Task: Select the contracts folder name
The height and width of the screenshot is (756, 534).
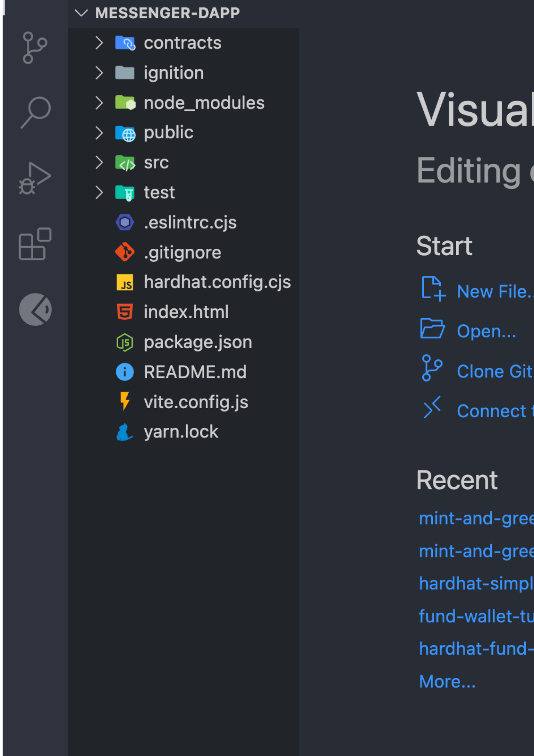Action: coord(182,43)
